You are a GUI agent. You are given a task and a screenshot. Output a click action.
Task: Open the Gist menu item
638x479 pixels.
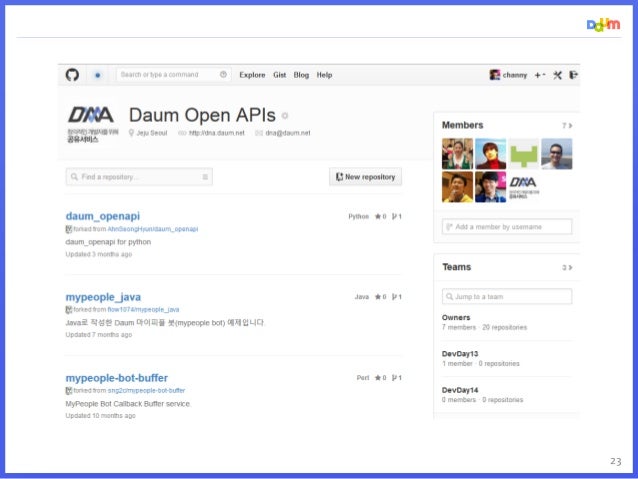pyautogui.click(x=280, y=75)
